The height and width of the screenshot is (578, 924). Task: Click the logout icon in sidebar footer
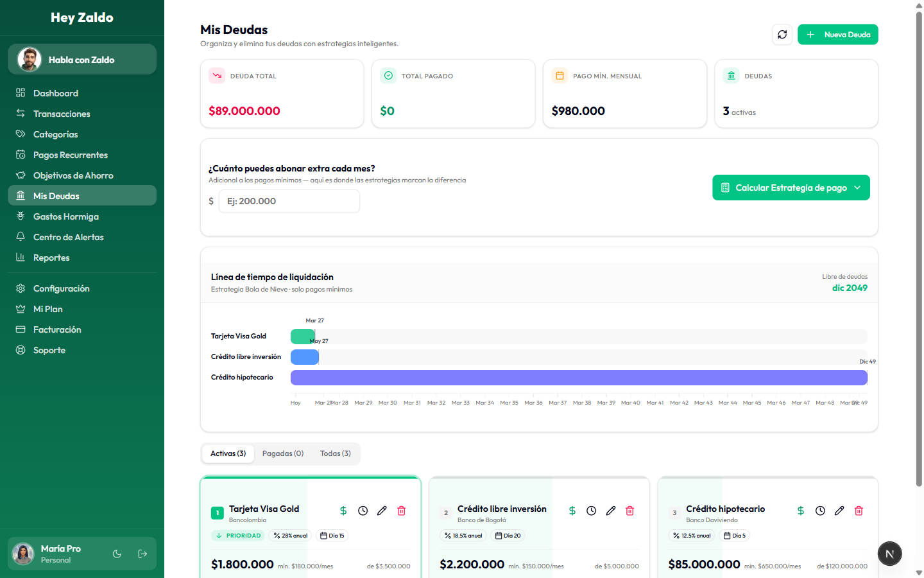(142, 554)
